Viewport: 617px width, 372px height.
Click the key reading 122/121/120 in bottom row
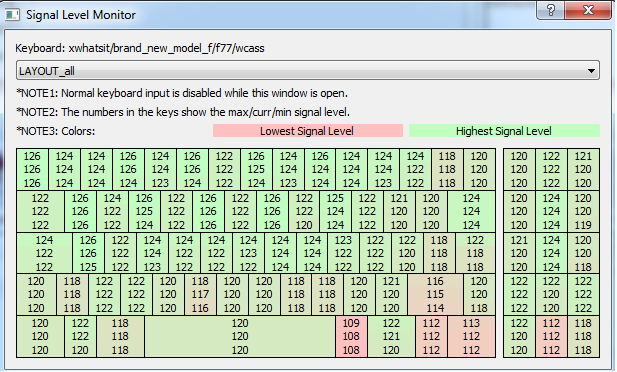[x=391, y=337]
